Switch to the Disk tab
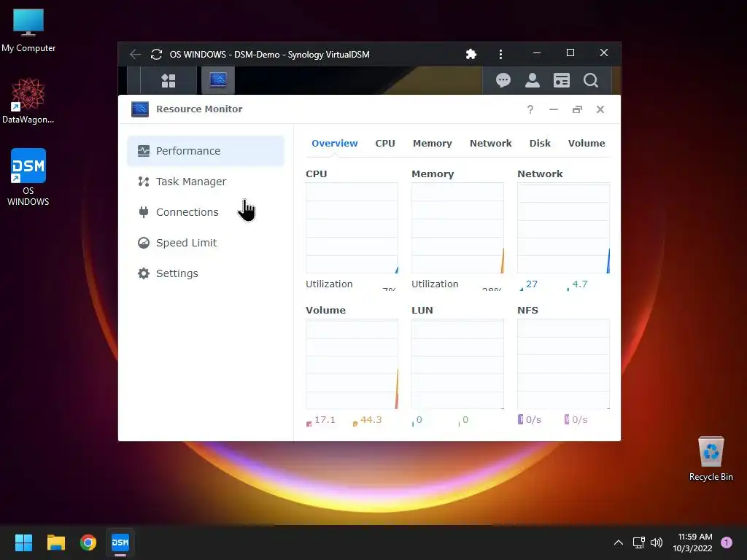The width and height of the screenshot is (747, 560). click(540, 144)
